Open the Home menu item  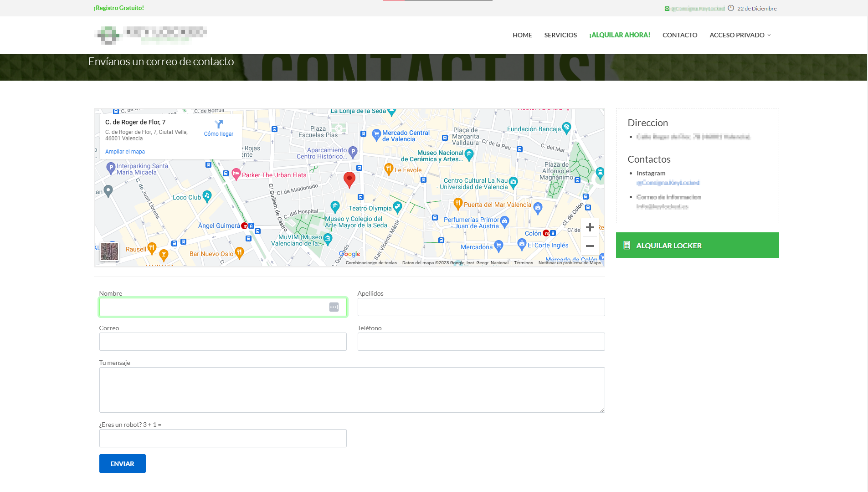pos(522,35)
